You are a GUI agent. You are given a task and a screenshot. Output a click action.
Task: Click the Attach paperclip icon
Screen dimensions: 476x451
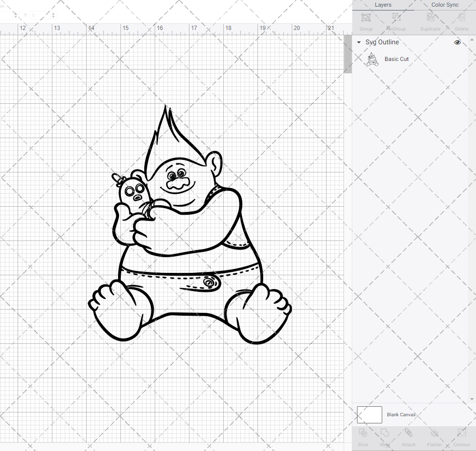408,433
